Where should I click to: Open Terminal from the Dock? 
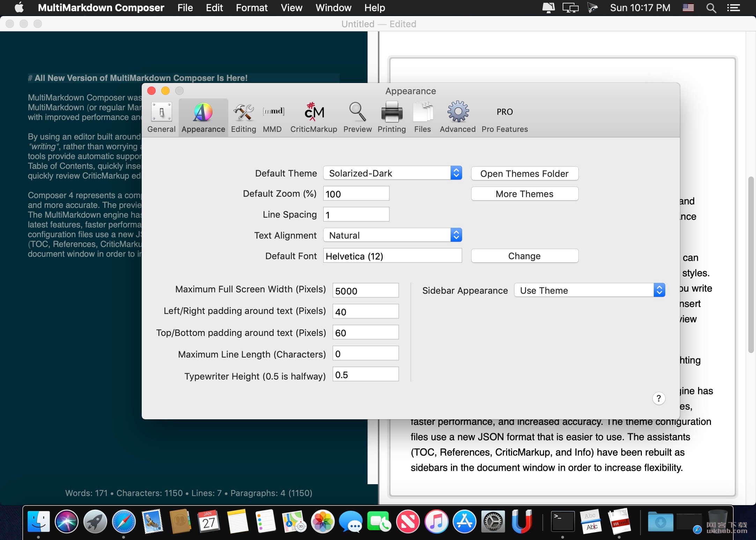pos(562,522)
